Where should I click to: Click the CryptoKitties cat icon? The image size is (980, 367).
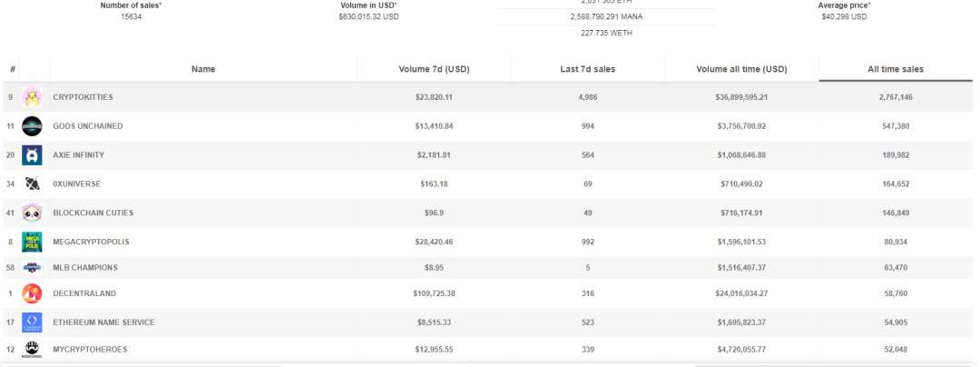32,97
